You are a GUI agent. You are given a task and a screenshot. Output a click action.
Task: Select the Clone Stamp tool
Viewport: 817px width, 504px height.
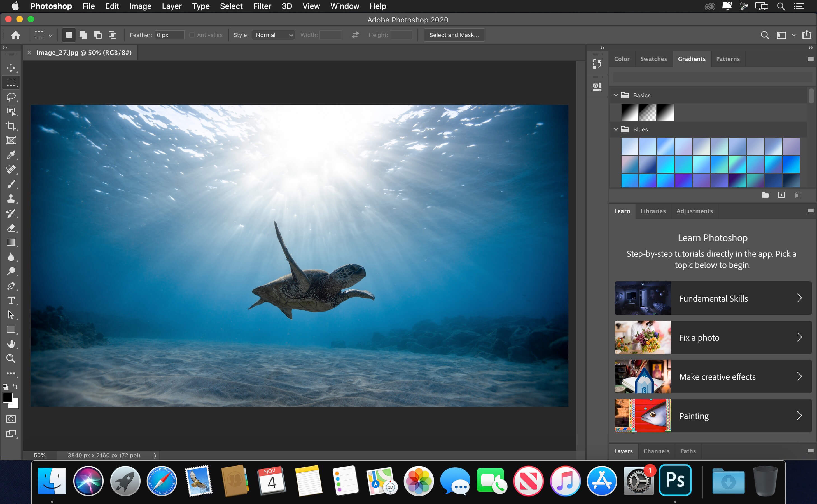click(x=11, y=199)
